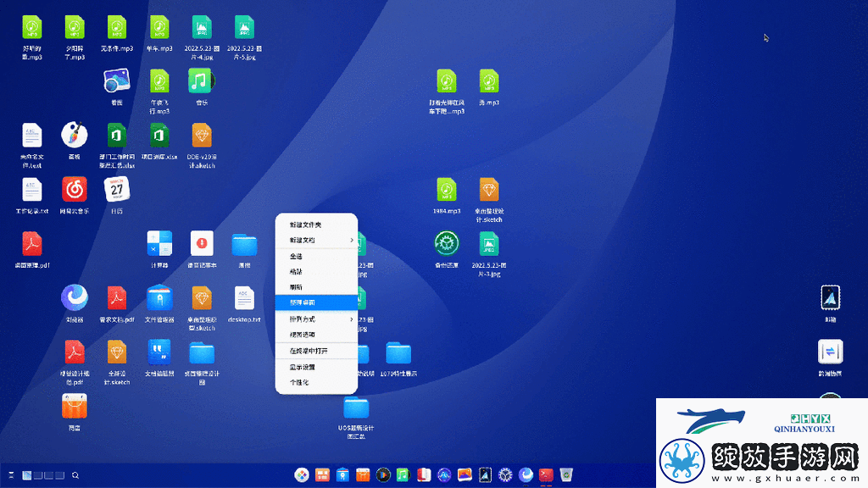
Task: Open the Album icon at right desktop edge
Action: (831, 298)
